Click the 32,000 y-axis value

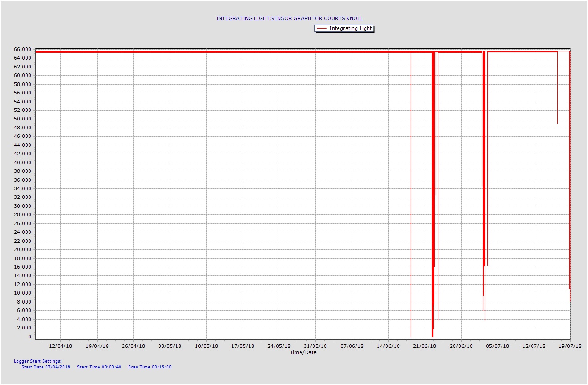point(22,197)
